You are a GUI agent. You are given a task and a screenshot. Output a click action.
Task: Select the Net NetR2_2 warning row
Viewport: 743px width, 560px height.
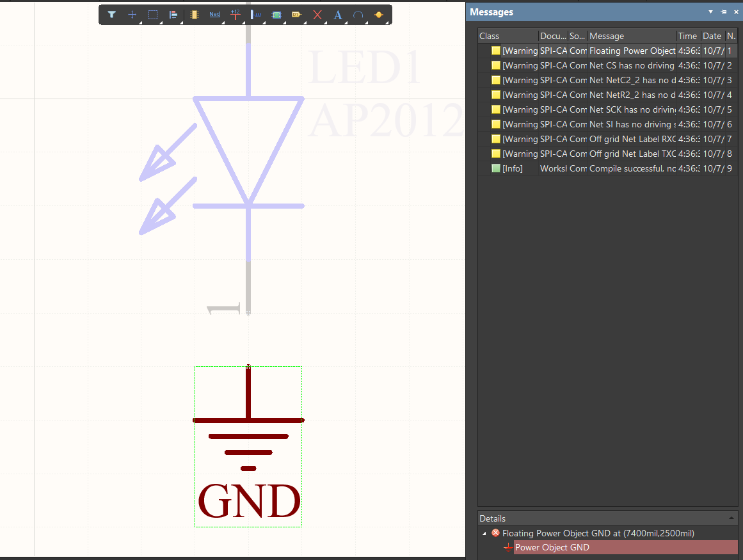click(x=607, y=95)
